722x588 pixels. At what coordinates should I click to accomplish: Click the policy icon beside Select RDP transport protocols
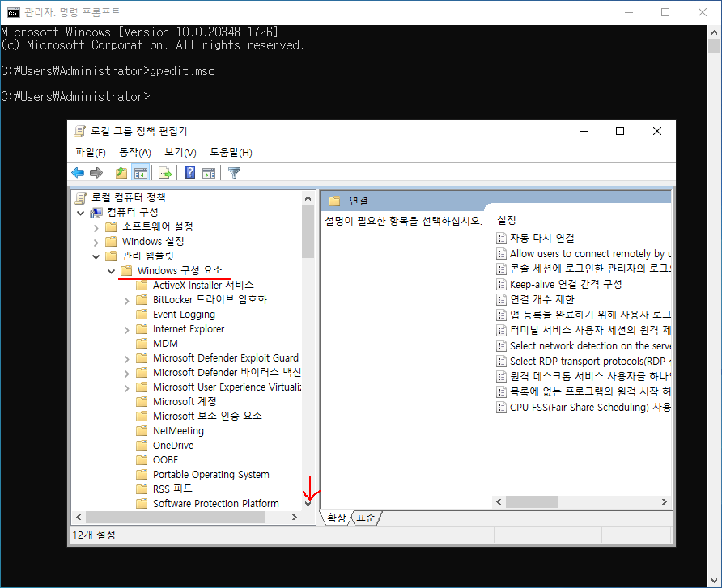click(501, 362)
